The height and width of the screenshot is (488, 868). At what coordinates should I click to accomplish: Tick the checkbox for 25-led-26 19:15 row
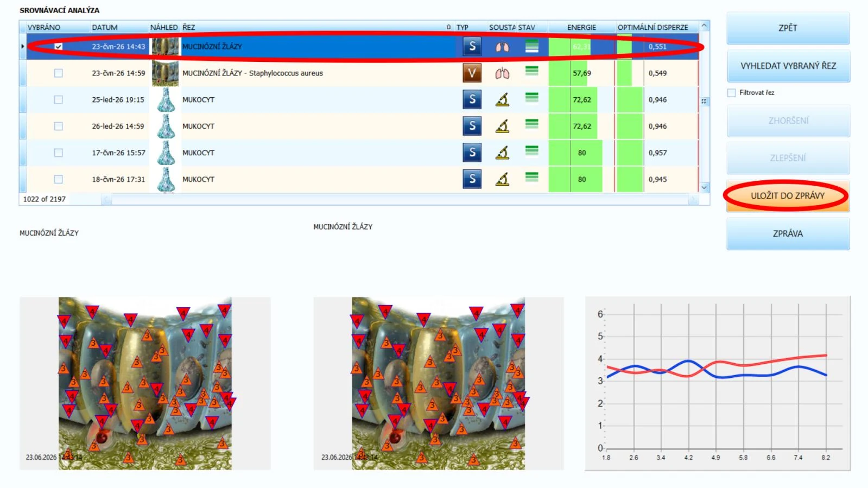coord(59,99)
